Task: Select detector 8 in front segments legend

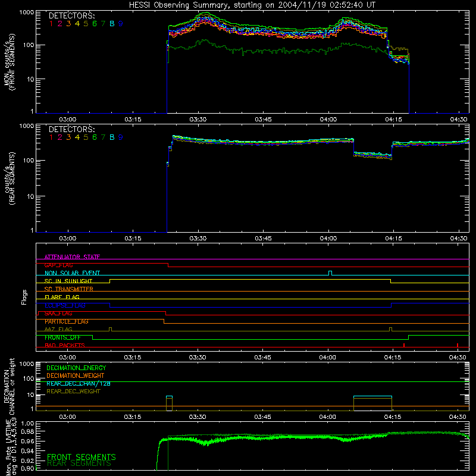Action: [x=112, y=24]
